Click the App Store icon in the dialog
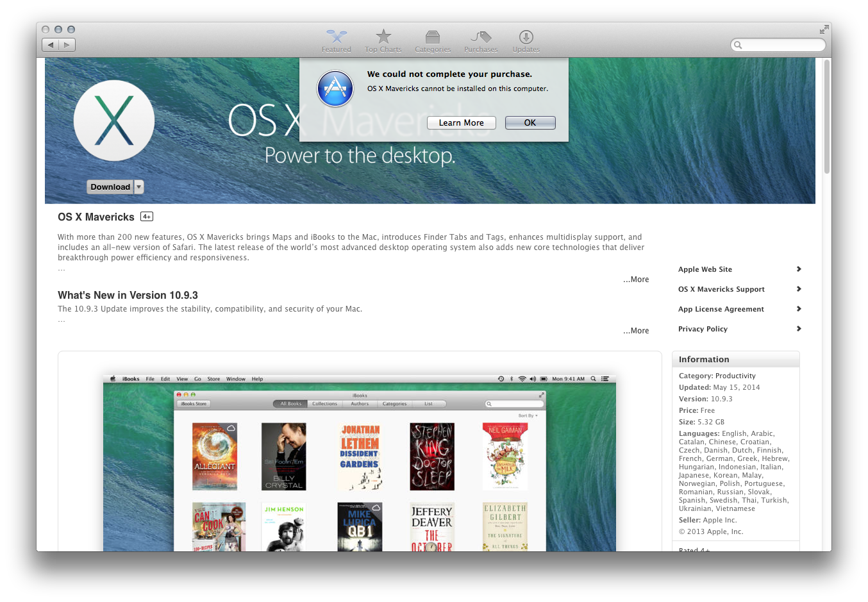 pos(335,88)
